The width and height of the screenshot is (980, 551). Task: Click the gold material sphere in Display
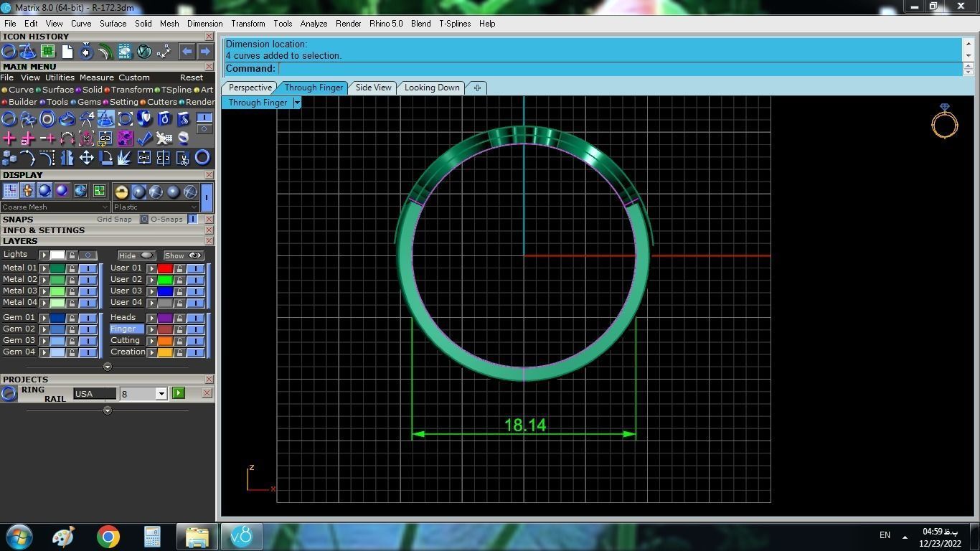(121, 192)
